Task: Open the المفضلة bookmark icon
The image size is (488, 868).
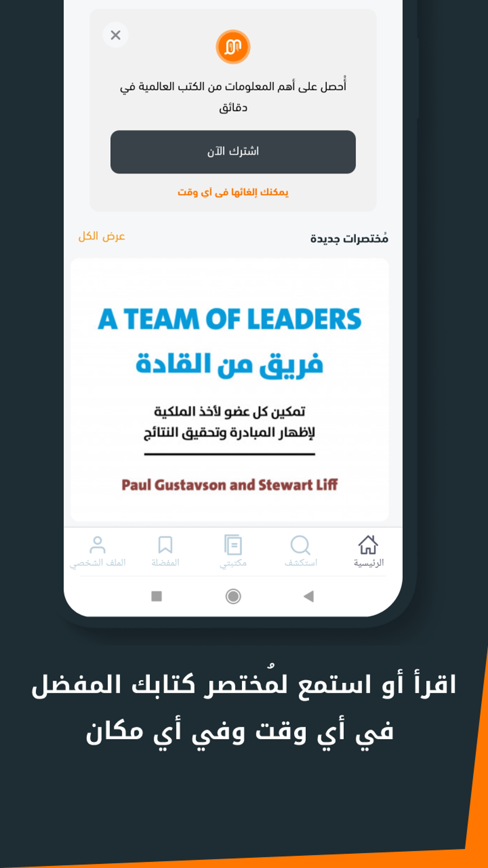Action: click(x=165, y=545)
